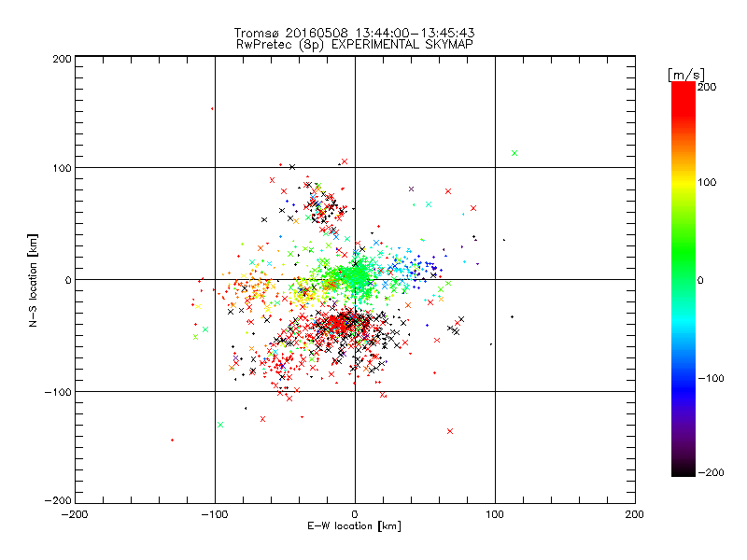747x560 pixels.
Task: Click the y-axis tick label '200'
Action: 62,59
